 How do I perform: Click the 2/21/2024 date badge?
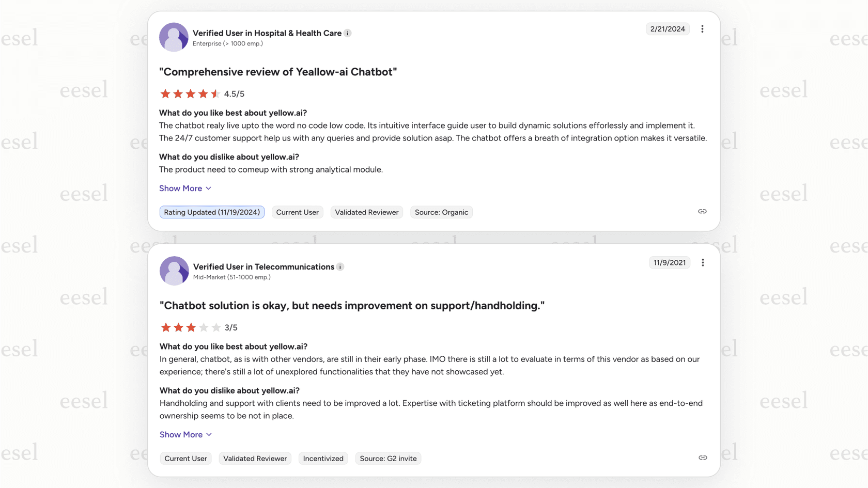point(668,29)
